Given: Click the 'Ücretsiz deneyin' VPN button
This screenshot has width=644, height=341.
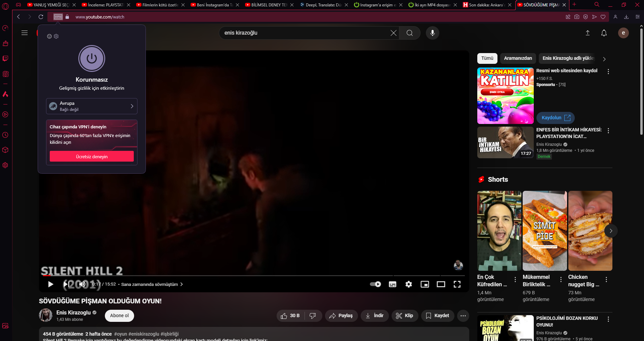Looking at the screenshot, I should point(92,157).
